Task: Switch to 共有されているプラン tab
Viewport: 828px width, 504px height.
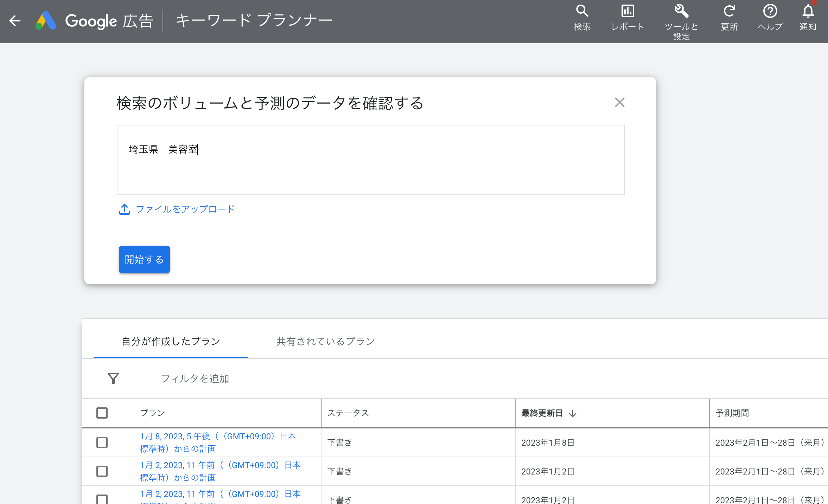Action: pyautogui.click(x=325, y=341)
